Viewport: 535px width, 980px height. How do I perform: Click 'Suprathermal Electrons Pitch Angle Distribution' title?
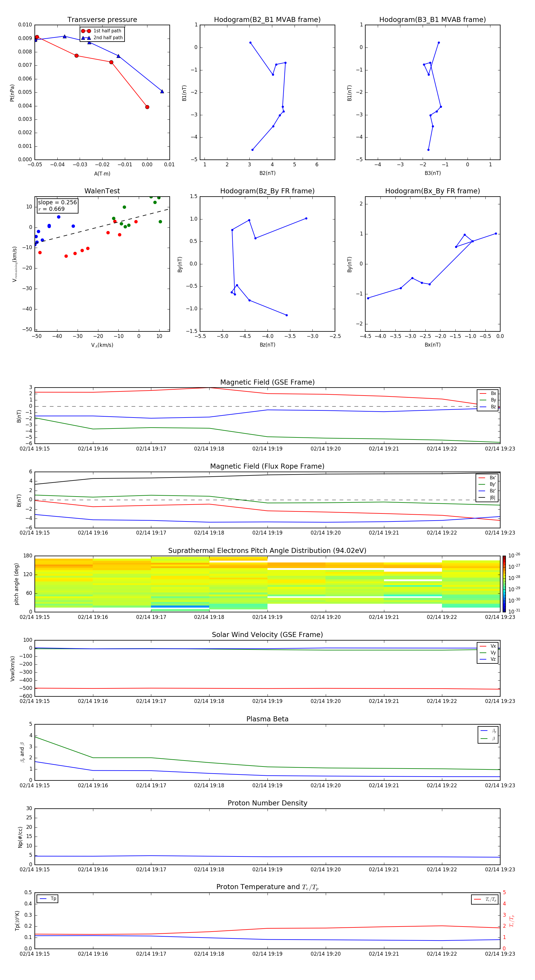click(x=267, y=551)
